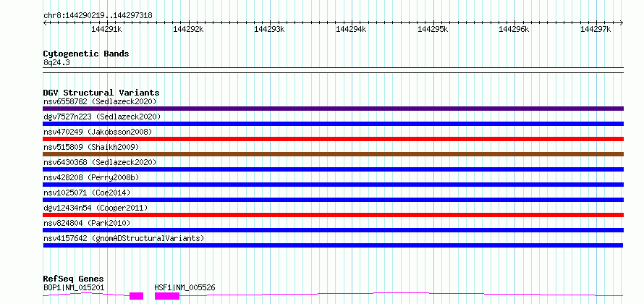
Task: Open the nsv4157642 (gnomADStructuralVariants) label
Action: pos(124,238)
